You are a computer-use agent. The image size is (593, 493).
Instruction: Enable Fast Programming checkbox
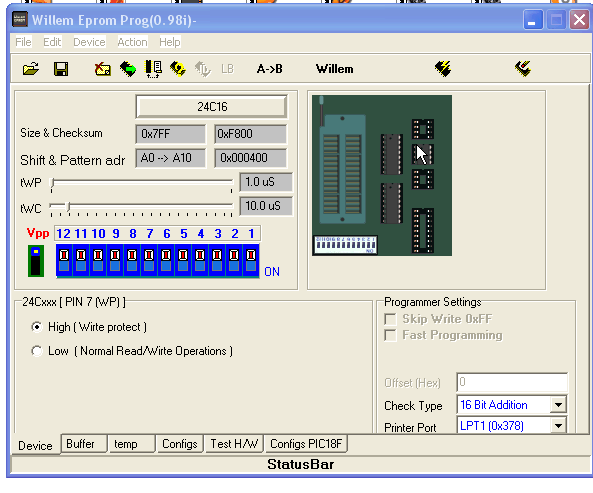click(x=390, y=335)
